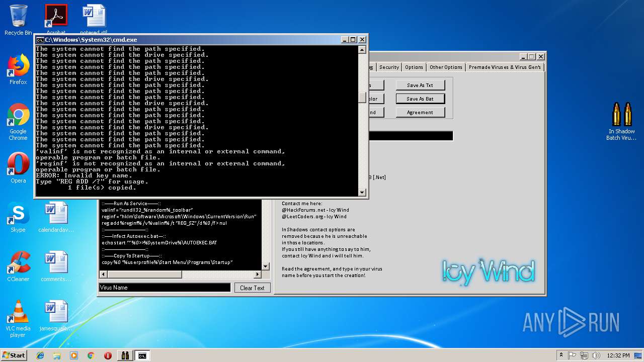The width and height of the screenshot is (644, 362).
Task: Focus the Virus Name input field
Action: click(x=165, y=288)
